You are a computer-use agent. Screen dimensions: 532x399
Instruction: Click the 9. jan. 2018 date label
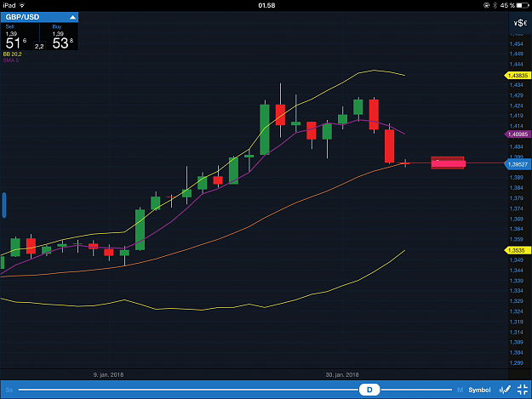click(109, 375)
